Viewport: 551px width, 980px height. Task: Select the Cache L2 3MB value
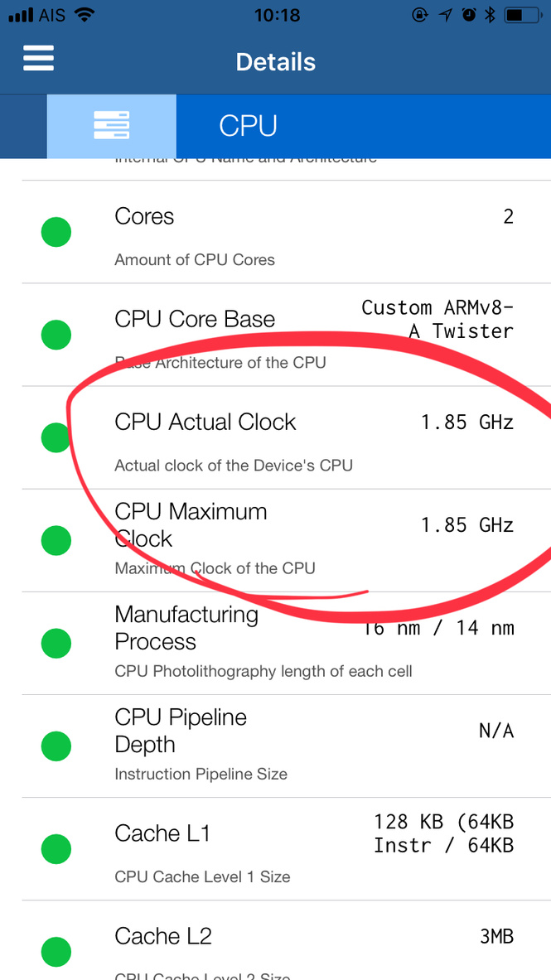click(x=496, y=936)
